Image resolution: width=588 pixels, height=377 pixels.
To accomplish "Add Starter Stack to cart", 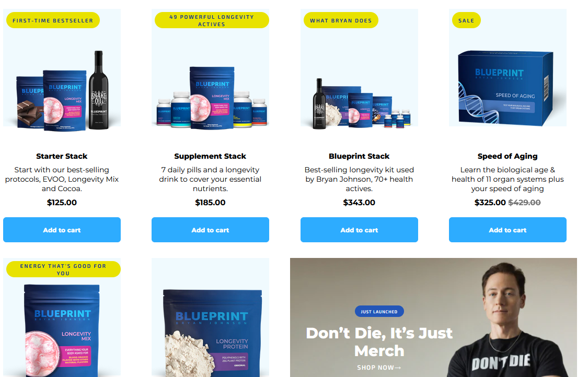I will [x=62, y=230].
